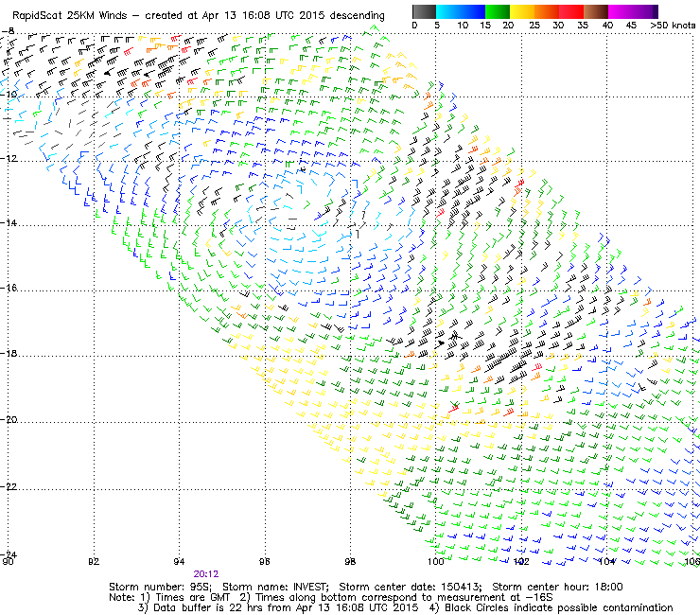Click the 'RapidScat 25KM Winds' title text
Viewport: 700px width, 615px height.
coord(70,16)
